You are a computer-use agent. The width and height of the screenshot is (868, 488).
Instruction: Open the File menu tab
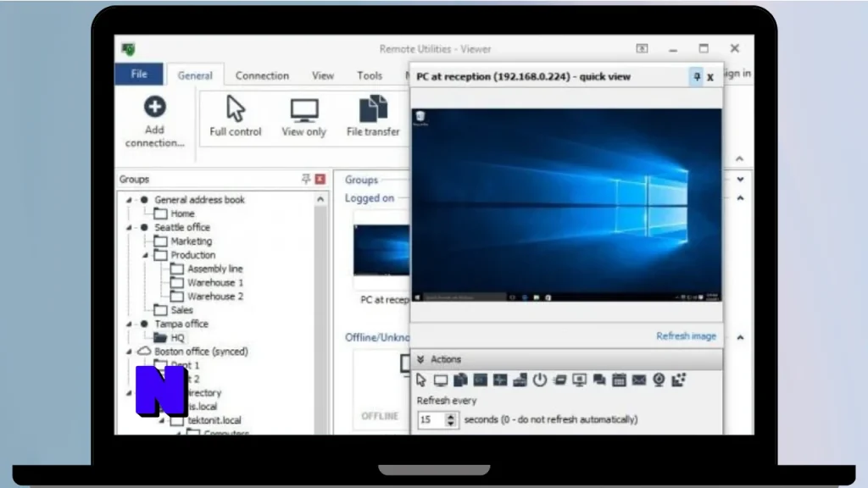(x=139, y=75)
